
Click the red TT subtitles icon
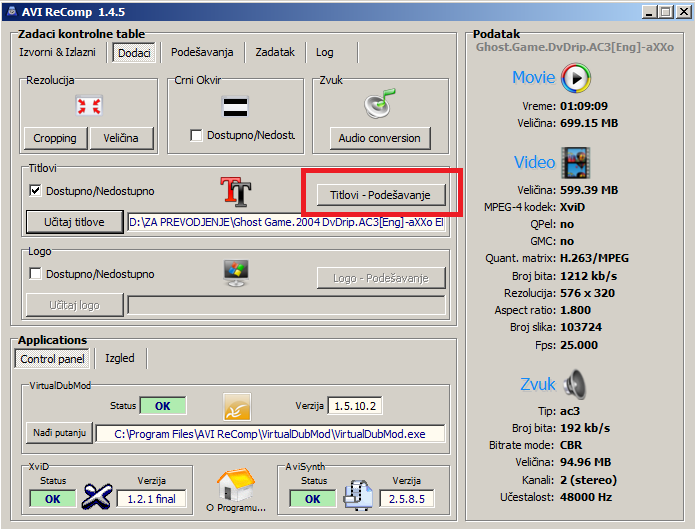click(x=236, y=192)
